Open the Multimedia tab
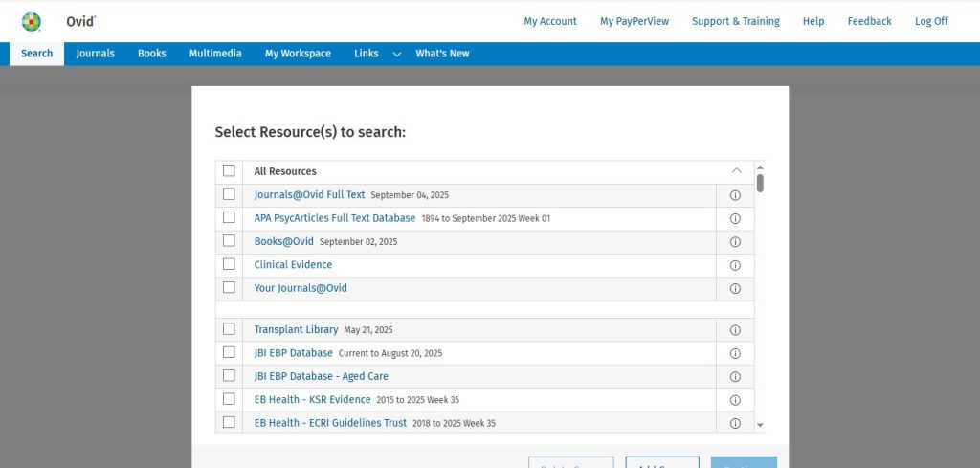This screenshot has width=980, height=468. coord(215,54)
